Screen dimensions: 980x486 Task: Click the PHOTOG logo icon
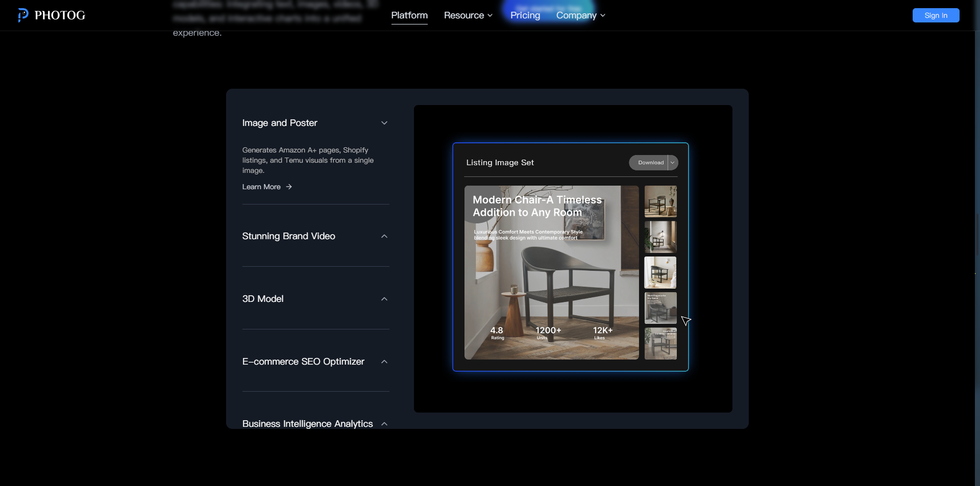click(23, 15)
